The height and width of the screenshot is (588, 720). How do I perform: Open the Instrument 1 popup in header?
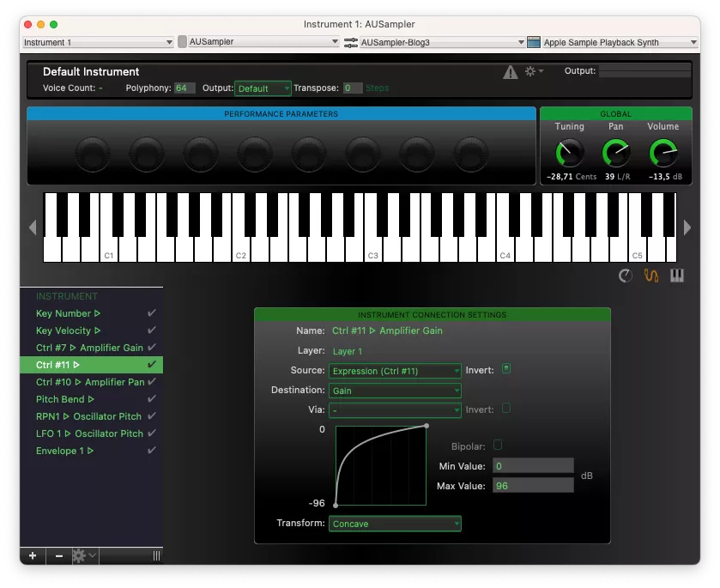tap(98, 42)
